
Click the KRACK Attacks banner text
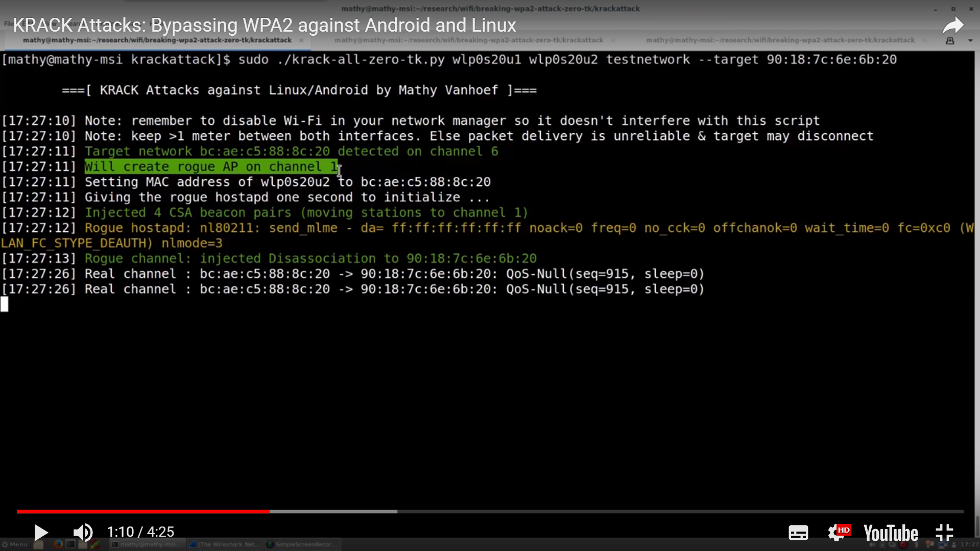[x=299, y=90]
